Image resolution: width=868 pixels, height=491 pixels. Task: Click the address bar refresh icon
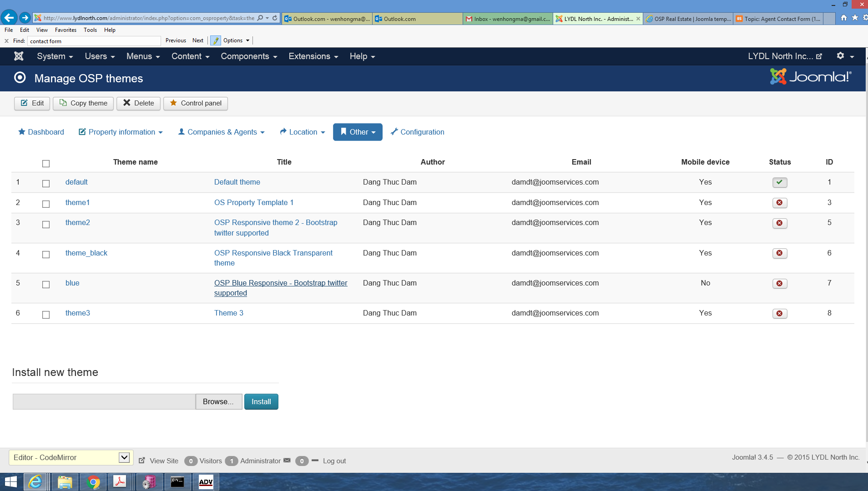click(275, 18)
